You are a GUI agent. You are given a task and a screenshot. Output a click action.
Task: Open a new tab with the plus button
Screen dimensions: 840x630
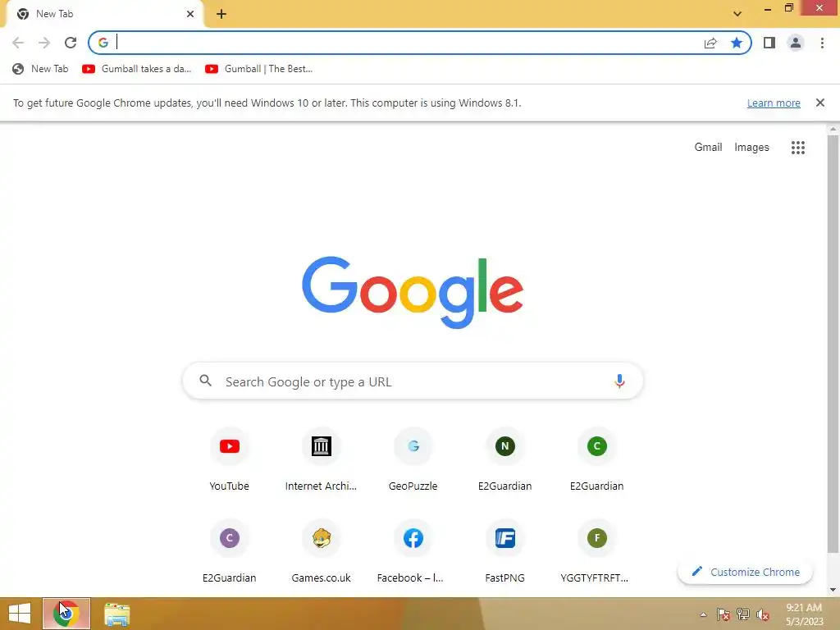coord(221,14)
